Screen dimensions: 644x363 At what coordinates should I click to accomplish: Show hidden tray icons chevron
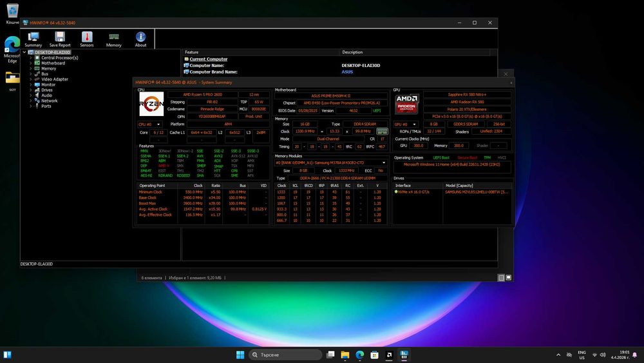click(558, 355)
